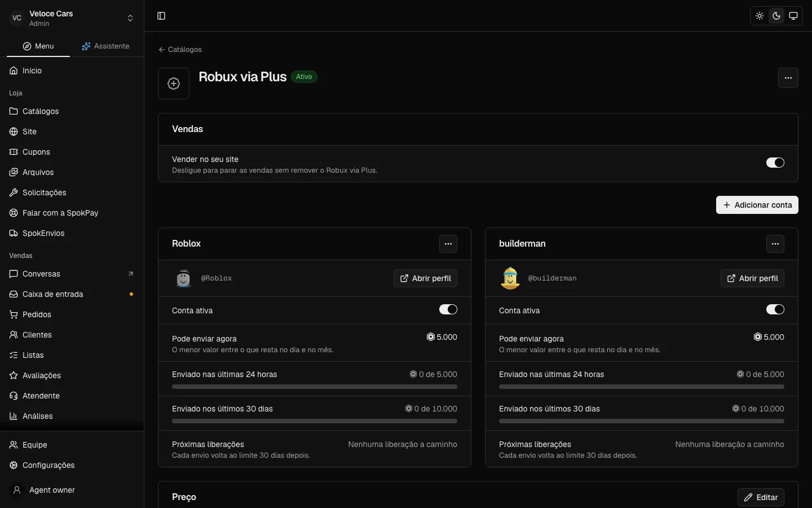
Task: Click Editar in the Preço section
Action: pos(761,497)
